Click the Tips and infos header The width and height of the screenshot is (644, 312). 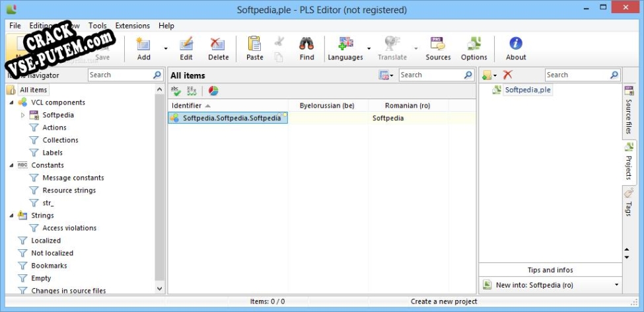550,270
